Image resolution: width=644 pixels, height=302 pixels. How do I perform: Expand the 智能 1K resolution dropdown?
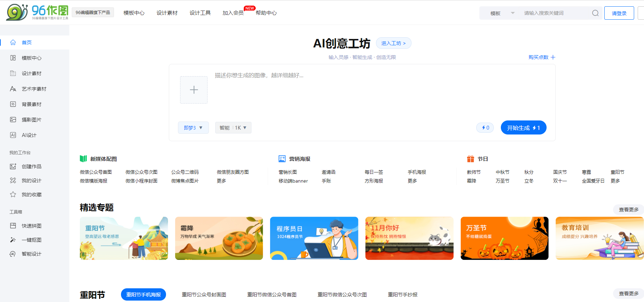point(233,128)
